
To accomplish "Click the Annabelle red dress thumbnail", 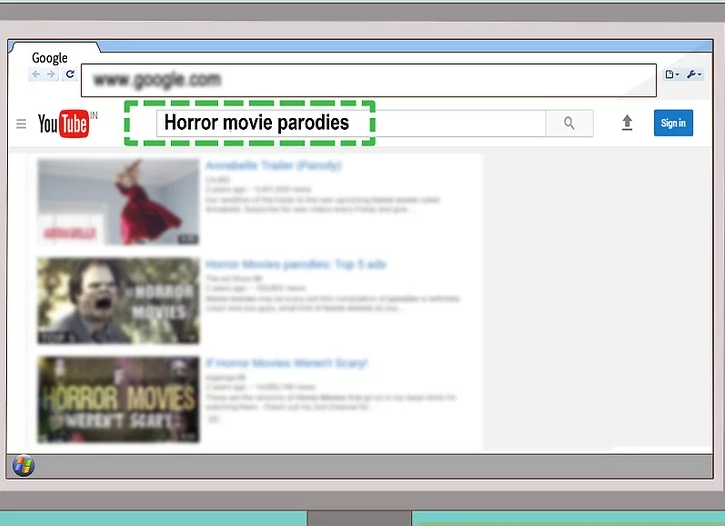I will coord(118,202).
